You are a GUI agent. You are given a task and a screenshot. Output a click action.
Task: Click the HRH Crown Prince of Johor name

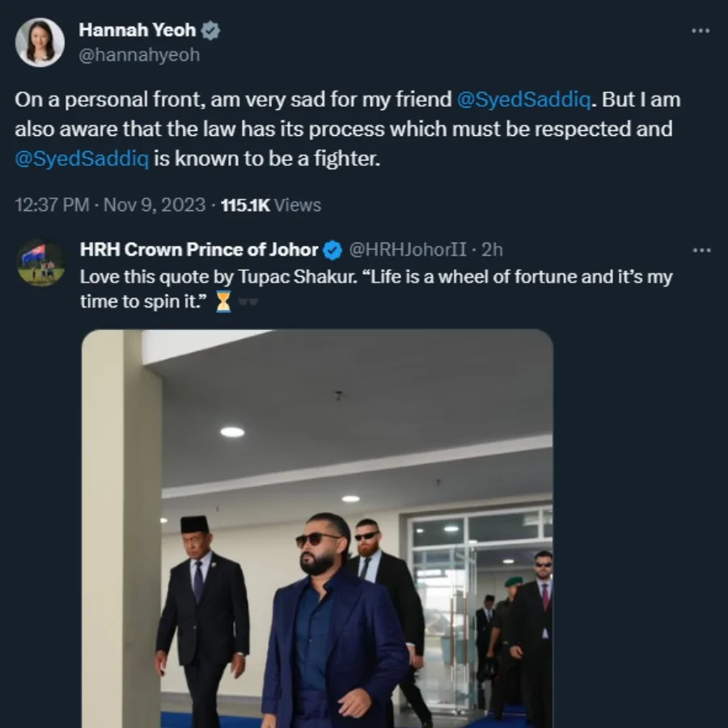click(198, 250)
